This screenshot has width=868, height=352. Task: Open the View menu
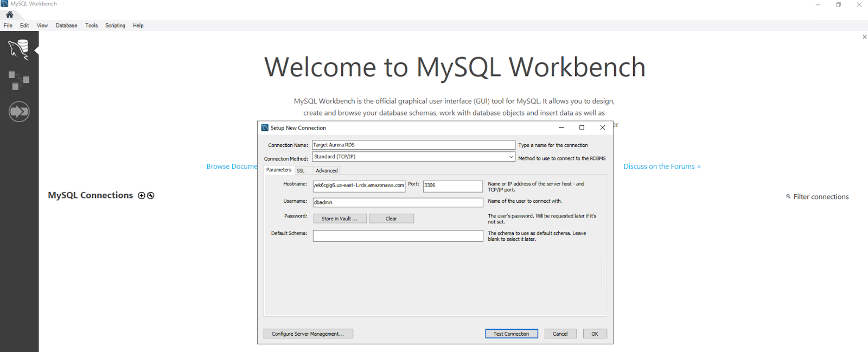[x=42, y=25]
